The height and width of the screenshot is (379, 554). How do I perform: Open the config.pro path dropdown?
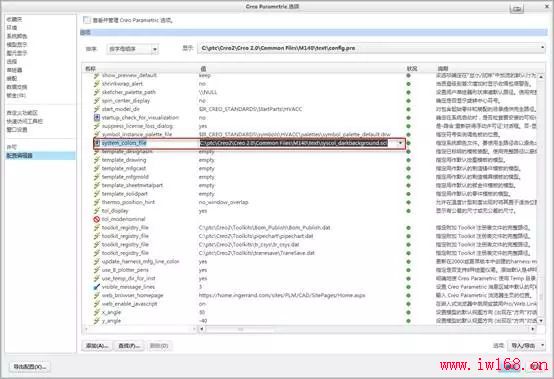pos(372,48)
